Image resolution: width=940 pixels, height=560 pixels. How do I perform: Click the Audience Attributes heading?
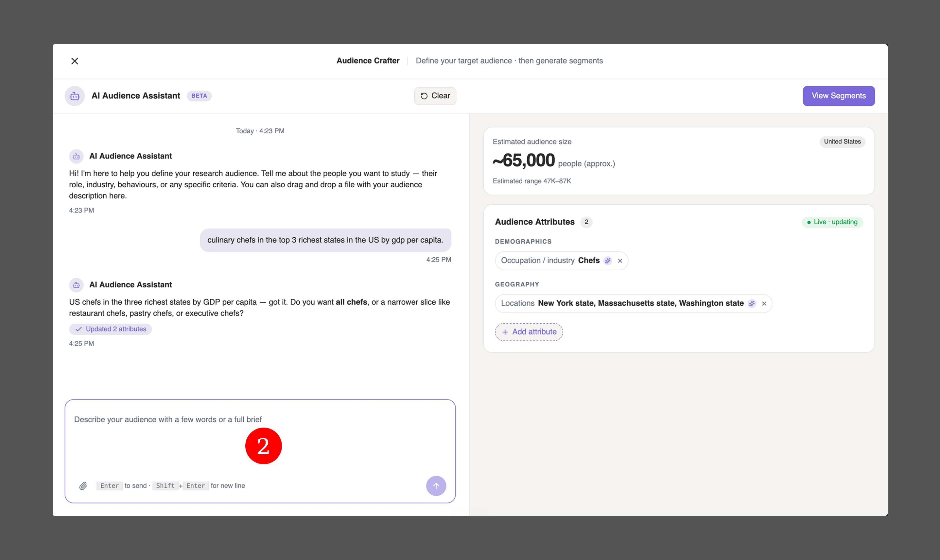534,222
